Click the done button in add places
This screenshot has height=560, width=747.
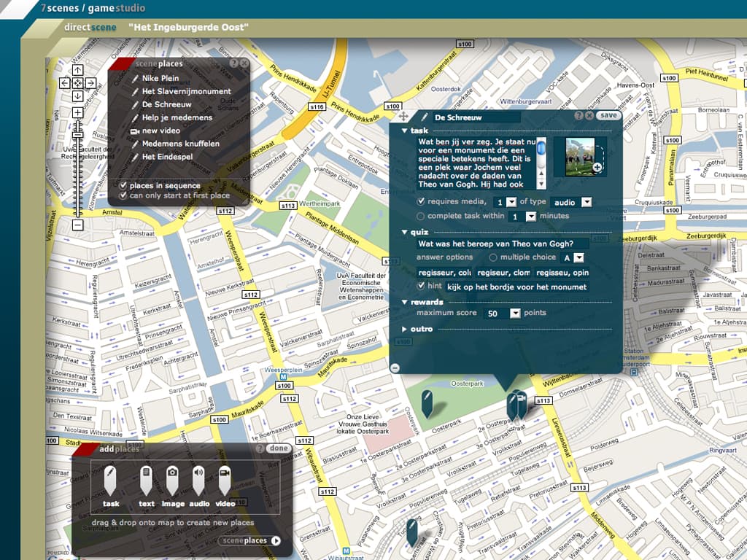click(x=278, y=448)
